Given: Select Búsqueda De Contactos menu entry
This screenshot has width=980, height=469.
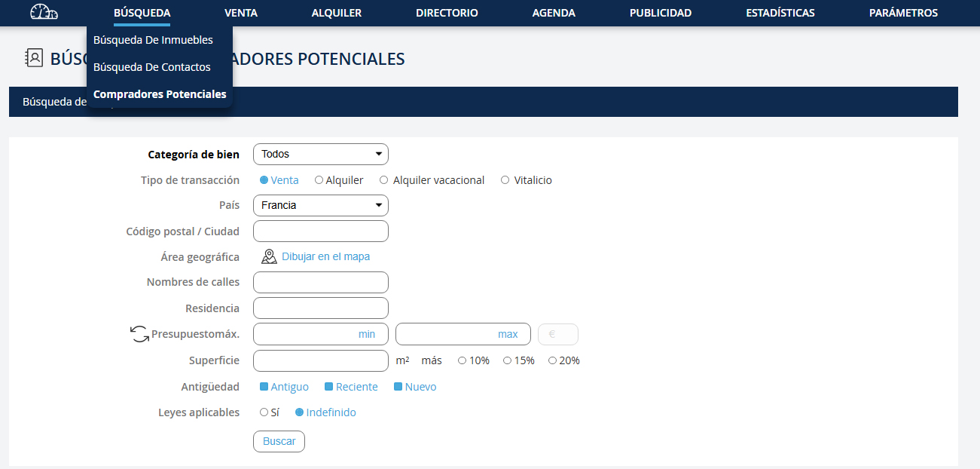Looking at the screenshot, I should coord(151,67).
